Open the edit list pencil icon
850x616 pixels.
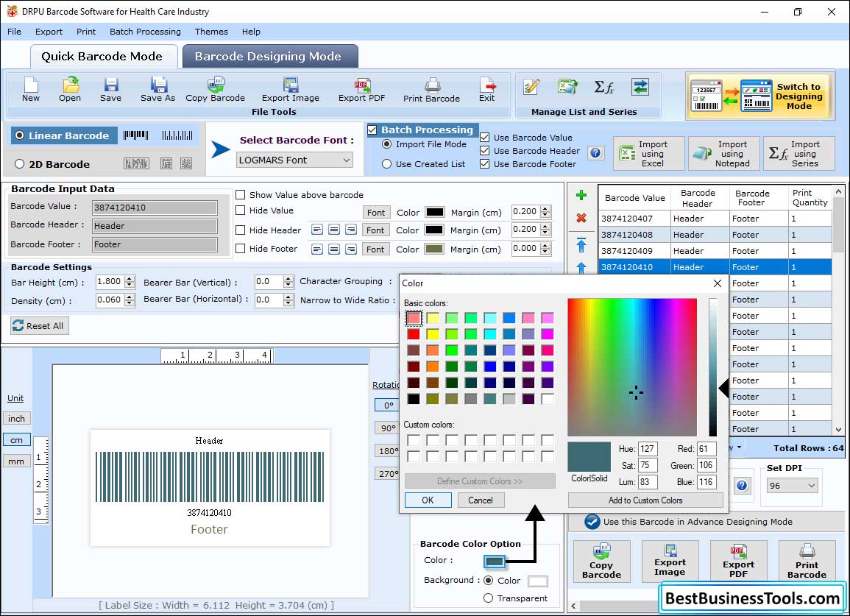pos(531,87)
